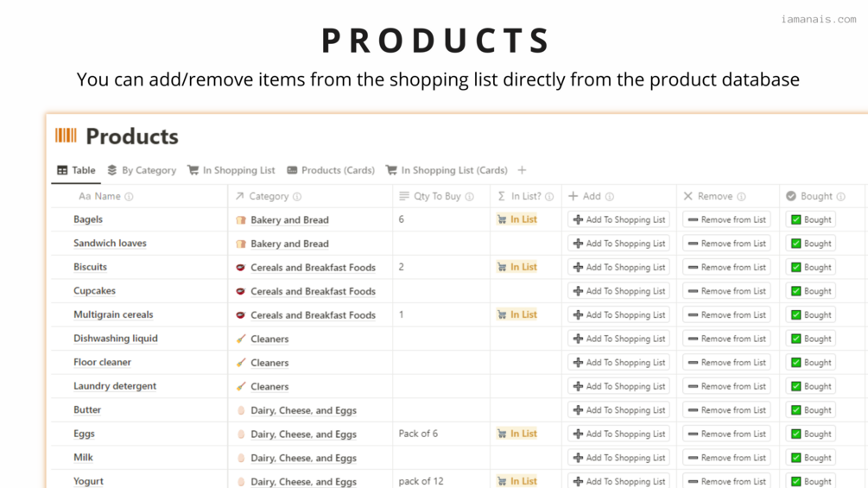Toggle the Bought checkbox for Butter
This screenshot has height=488, width=868.
pos(796,410)
